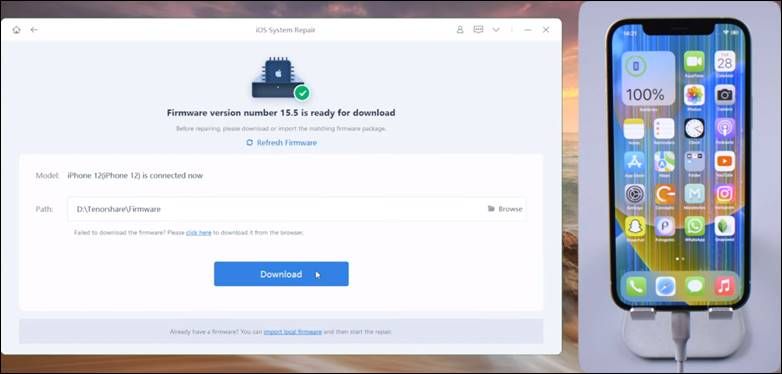Screen dimensions: 782x374
Task: Tap the Photos app on the iPhone
Action: 694,95
